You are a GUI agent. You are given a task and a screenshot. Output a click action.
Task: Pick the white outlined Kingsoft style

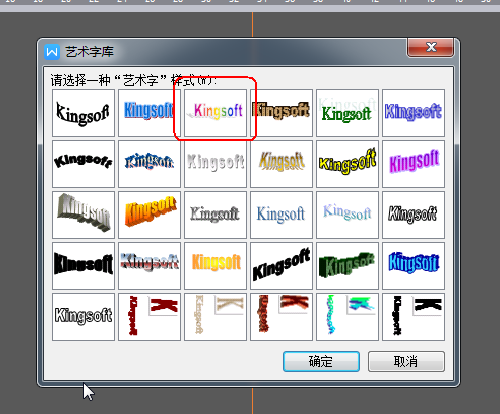tap(83, 317)
